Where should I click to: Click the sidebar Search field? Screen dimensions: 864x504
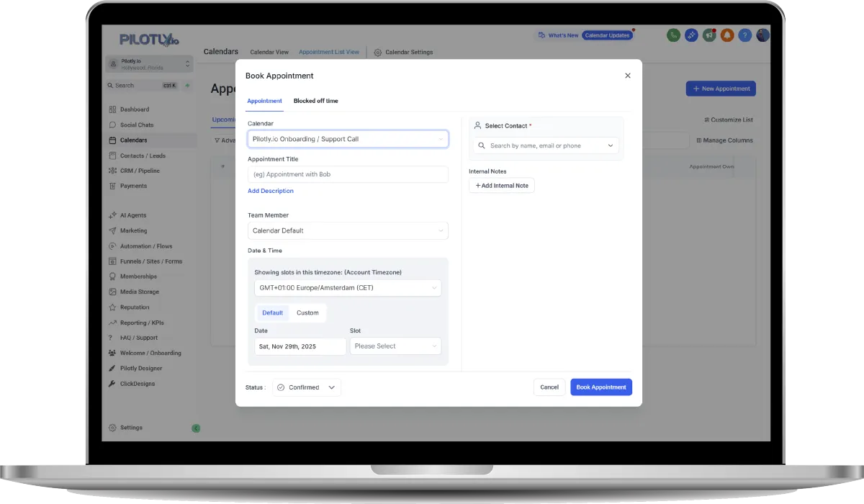[143, 85]
